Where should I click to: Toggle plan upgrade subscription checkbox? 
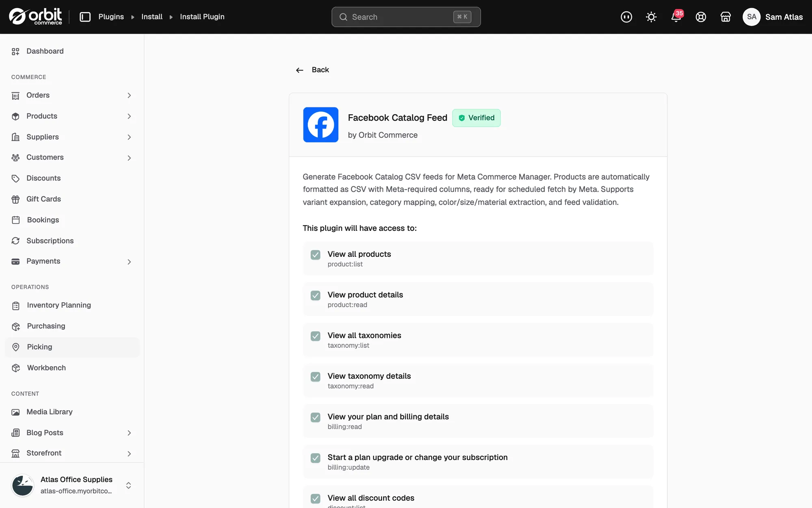tap(315, 458)
